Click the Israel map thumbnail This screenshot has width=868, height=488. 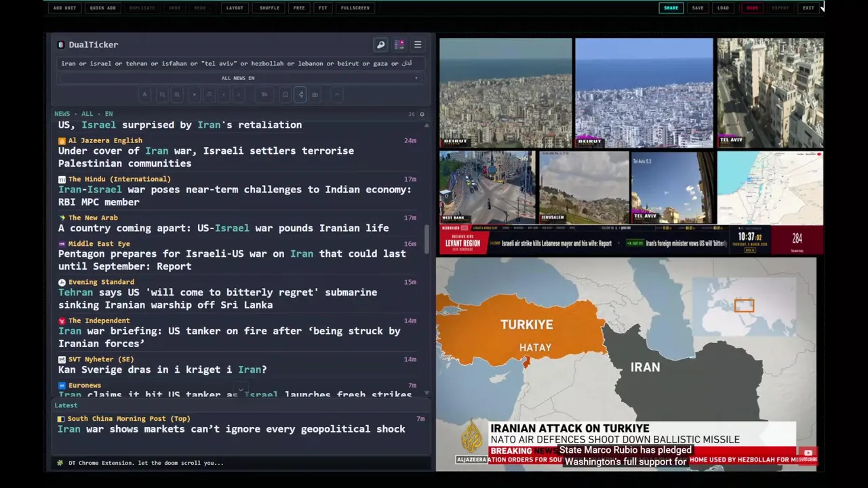pyautogui.click(x=770, y=187)
